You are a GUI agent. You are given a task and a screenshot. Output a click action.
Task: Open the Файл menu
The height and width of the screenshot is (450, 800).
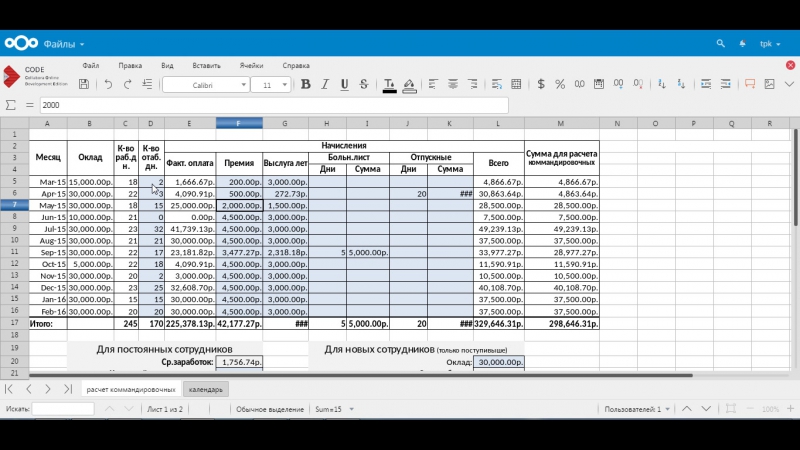(91, 66)
